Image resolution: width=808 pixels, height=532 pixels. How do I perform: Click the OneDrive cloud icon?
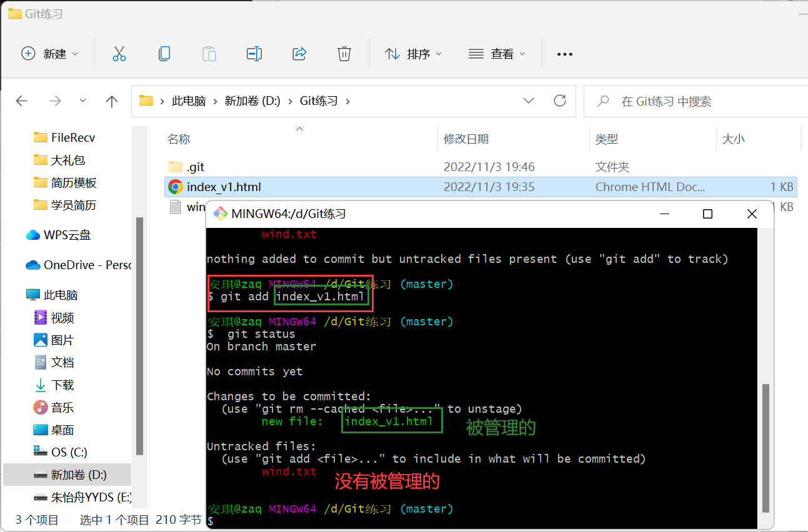pos(33,265)
